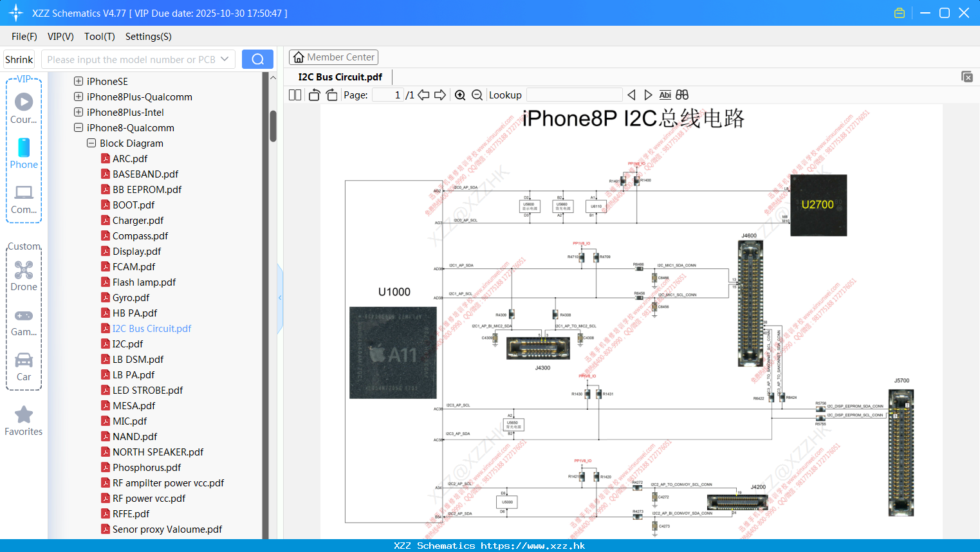Collapse the iPhone8-Qualcomm node
Screen dimensions: 980x552
tap(79, 127)
